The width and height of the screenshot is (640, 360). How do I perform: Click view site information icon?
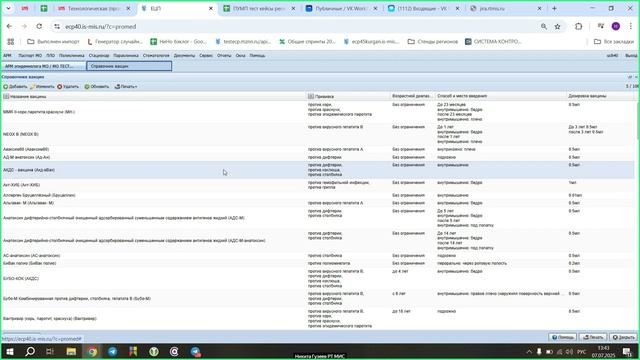(x=57, y=27)
